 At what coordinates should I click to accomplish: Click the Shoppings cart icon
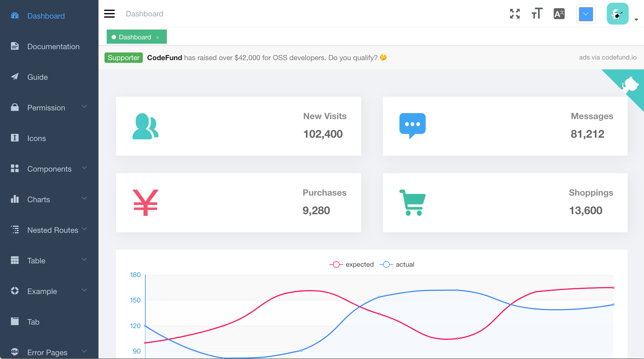coord(412,202)
